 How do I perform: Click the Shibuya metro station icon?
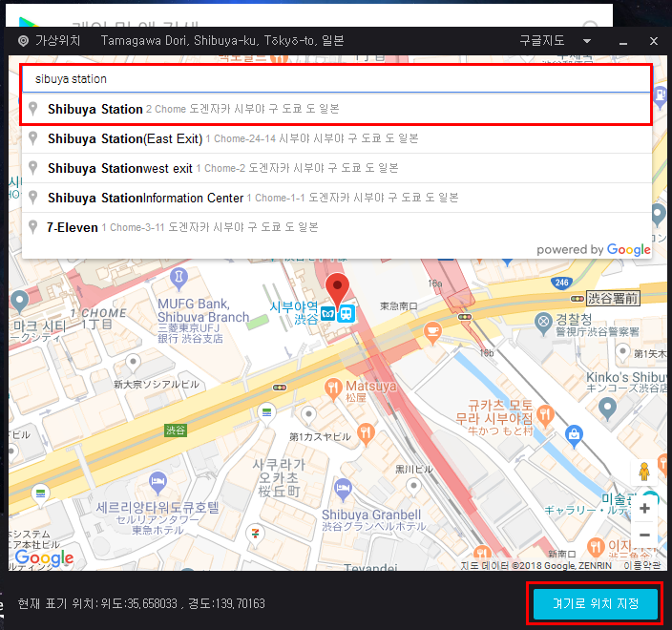328,314
